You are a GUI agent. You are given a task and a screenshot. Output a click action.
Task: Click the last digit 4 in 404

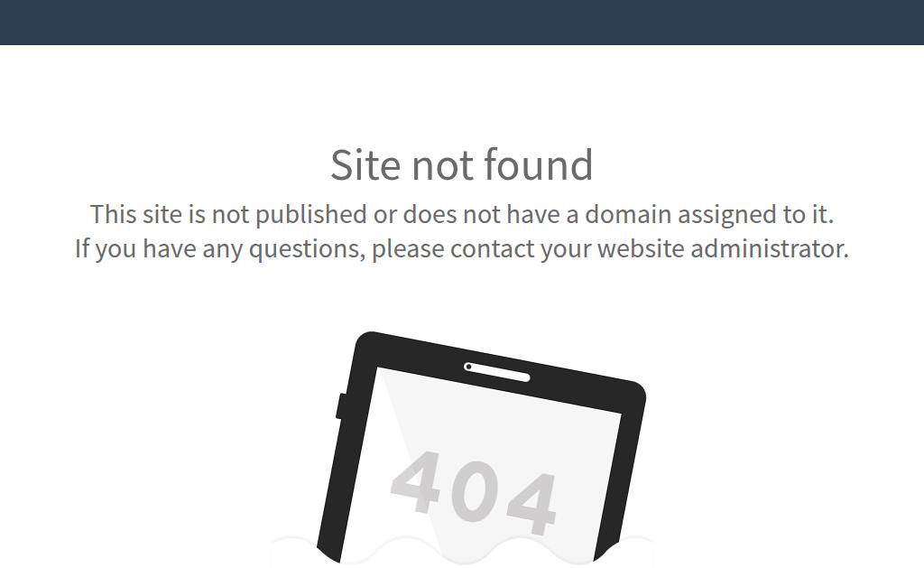tap(532, 502)
